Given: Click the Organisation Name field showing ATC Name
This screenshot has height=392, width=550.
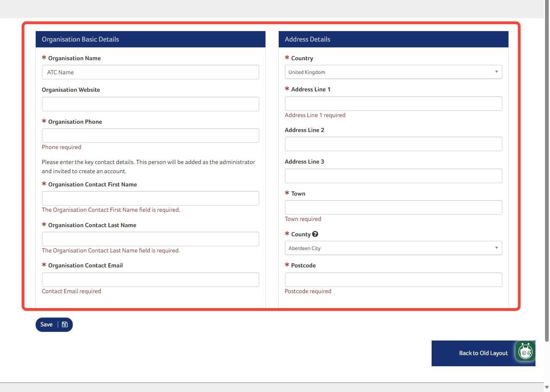Looking at the screenshot, I should point(150,72).
